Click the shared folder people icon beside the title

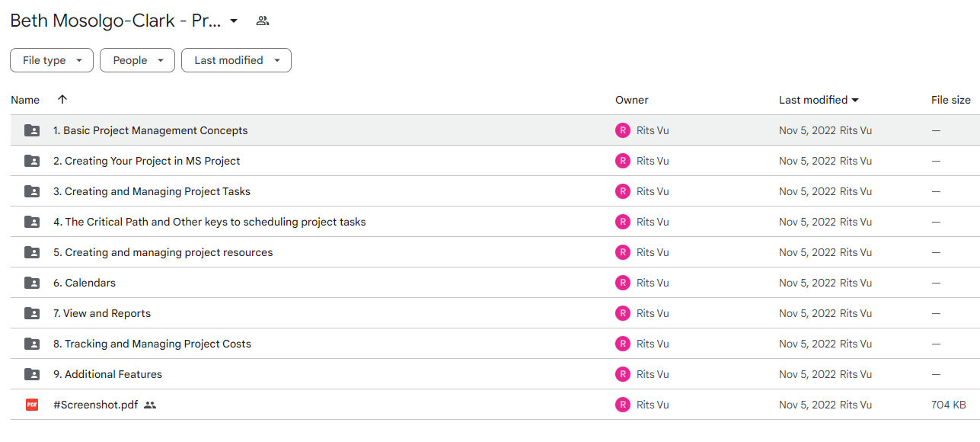click(x=263, y=21)
